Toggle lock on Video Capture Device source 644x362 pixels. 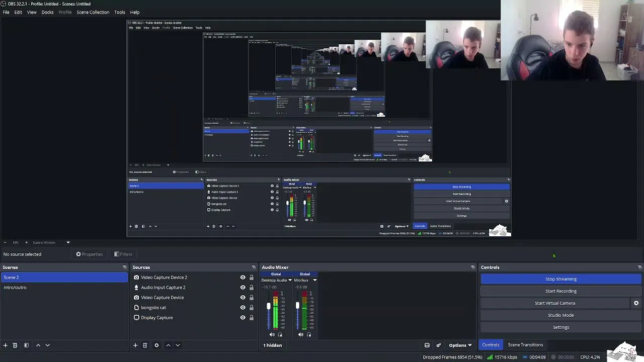coord(252,298)
